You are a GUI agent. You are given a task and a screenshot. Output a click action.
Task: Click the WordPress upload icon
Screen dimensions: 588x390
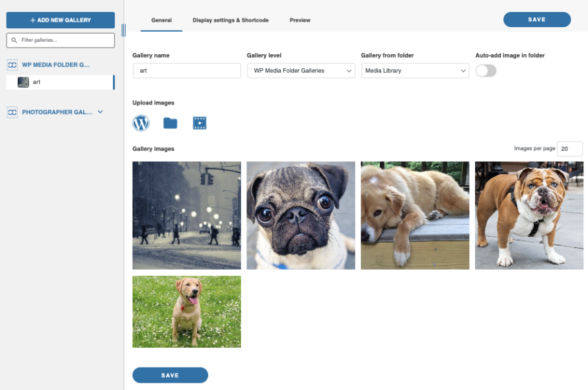click(141, 123)
